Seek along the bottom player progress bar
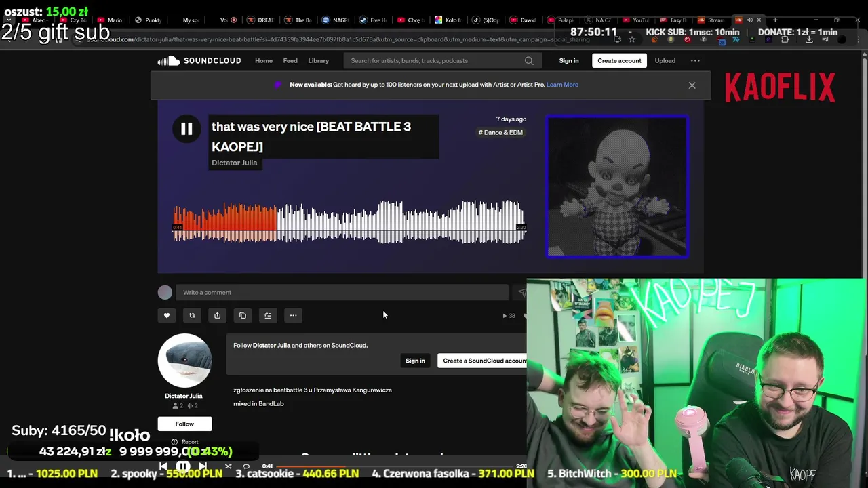The height and width of the screenshot is (488, 868). coord(395,466)
